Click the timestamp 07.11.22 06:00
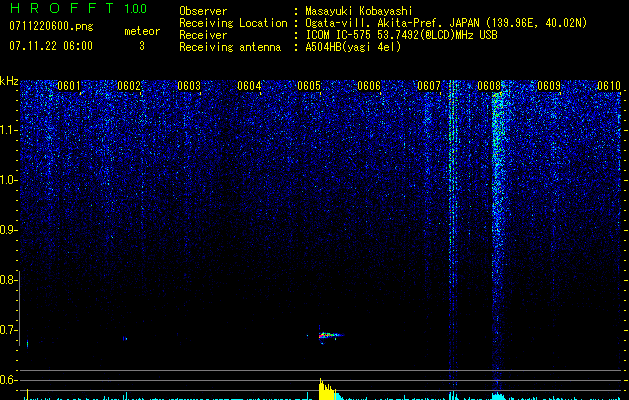Viewport: 629px width, 400px height. 51,46
